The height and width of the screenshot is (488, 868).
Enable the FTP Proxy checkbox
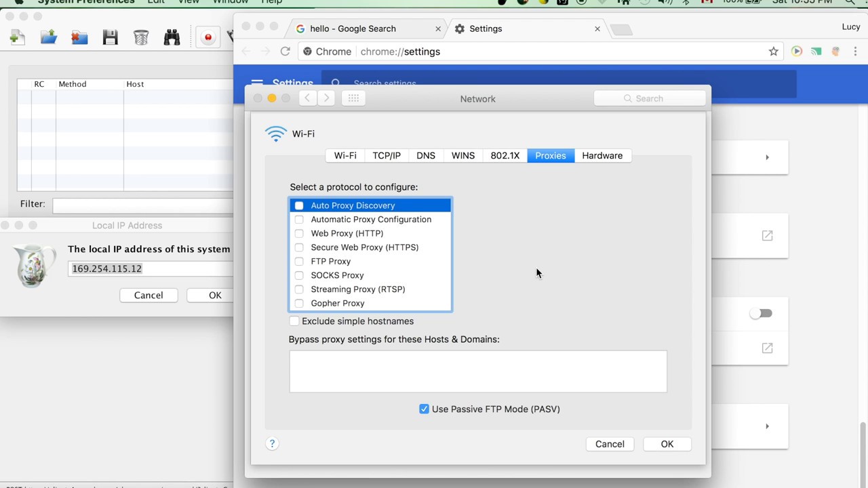click(299, 261)
